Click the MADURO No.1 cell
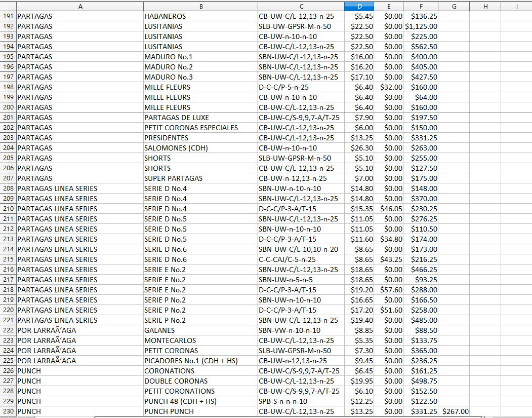532x418 pixels. click(201, 57)
